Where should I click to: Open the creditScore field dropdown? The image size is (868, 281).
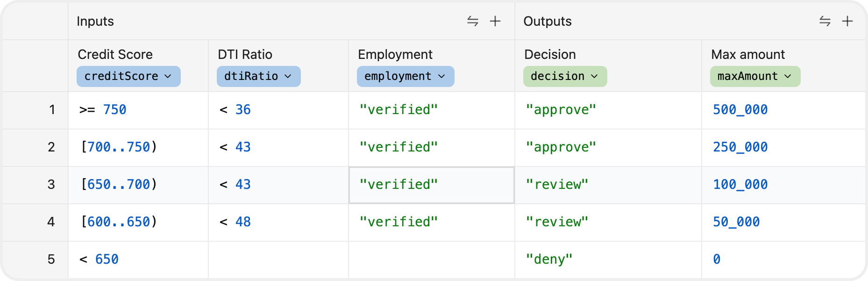(x=128, y=76)
